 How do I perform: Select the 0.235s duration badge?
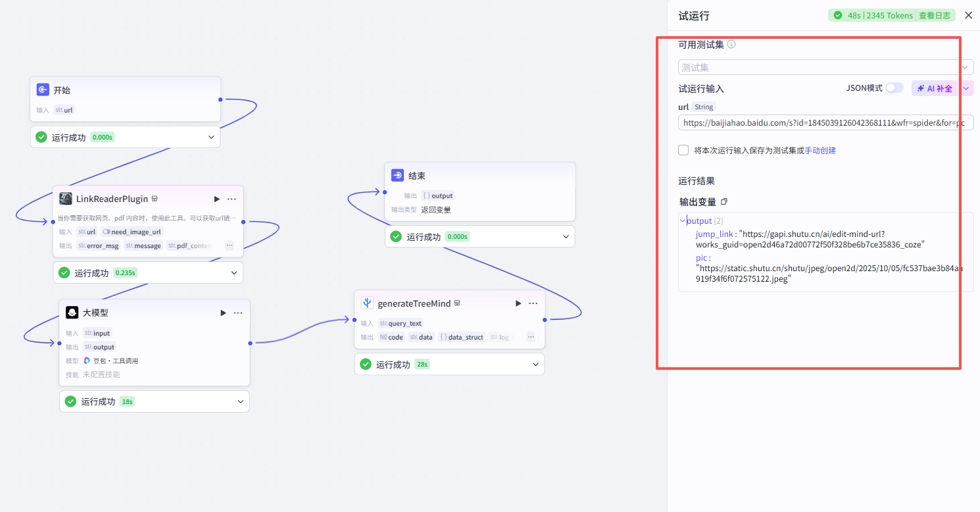(125, 272)
